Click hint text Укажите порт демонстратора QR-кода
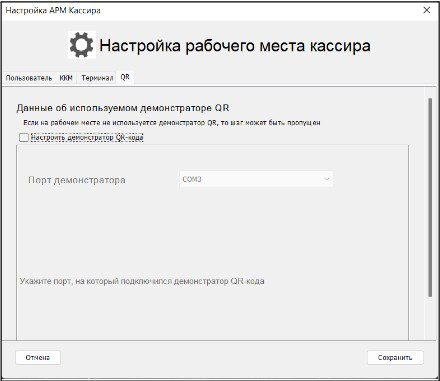Viewport: 440px width, 381px height. pyautogui.click(x=142, y=281)
